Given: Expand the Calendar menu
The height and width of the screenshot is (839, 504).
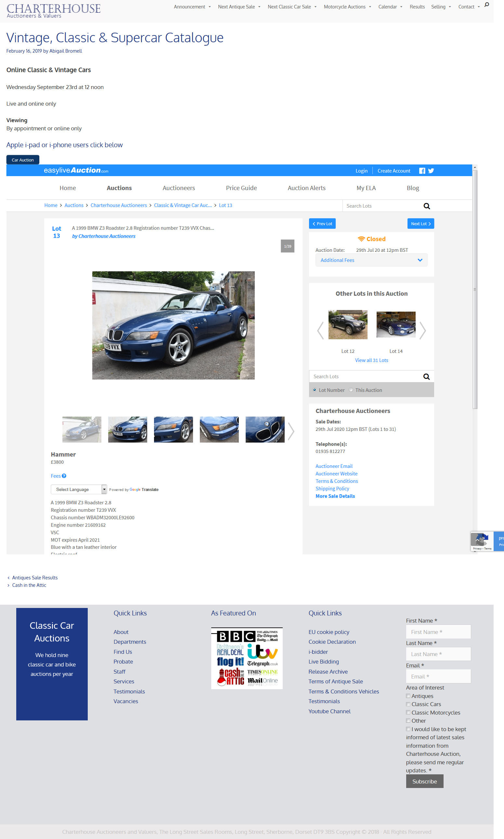Looking at the screenshot, I should (x=390, y=7).
